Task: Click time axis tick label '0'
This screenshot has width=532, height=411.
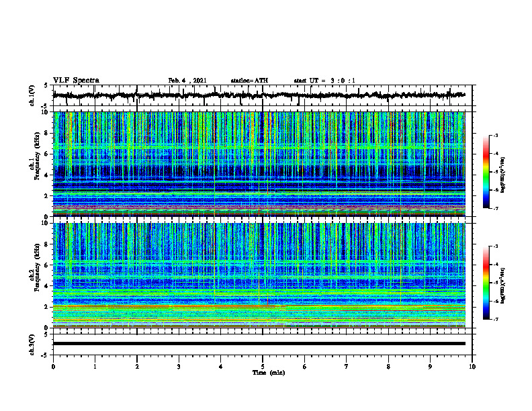Action: tap(53, 367)
